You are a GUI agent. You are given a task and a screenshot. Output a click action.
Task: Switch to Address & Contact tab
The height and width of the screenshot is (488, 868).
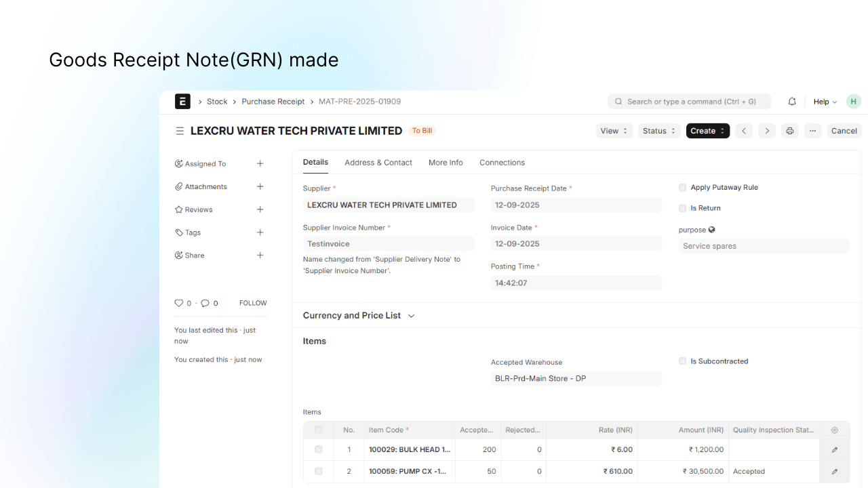point(378,163)
